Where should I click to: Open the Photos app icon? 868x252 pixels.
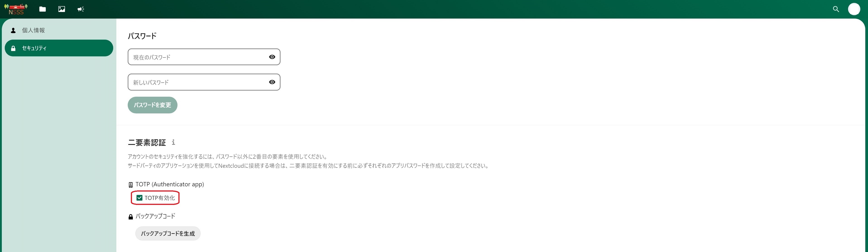point(62,9)
